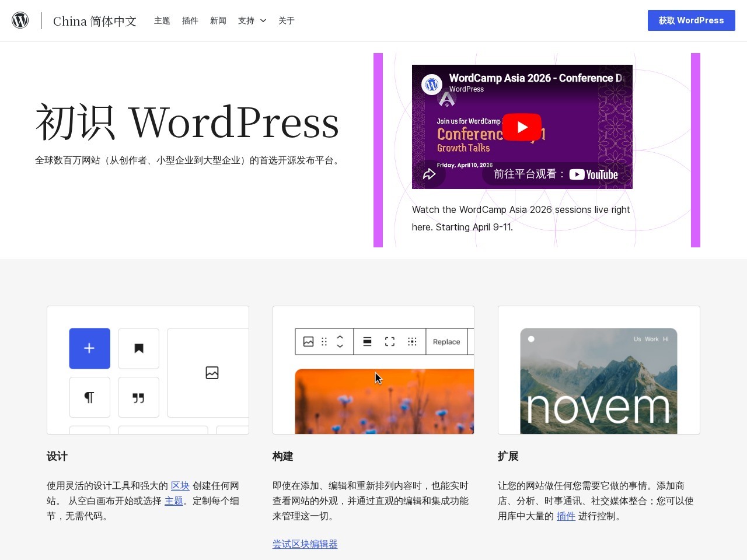
Task: Open the 主题 menu item
Action: pos(162,20)
